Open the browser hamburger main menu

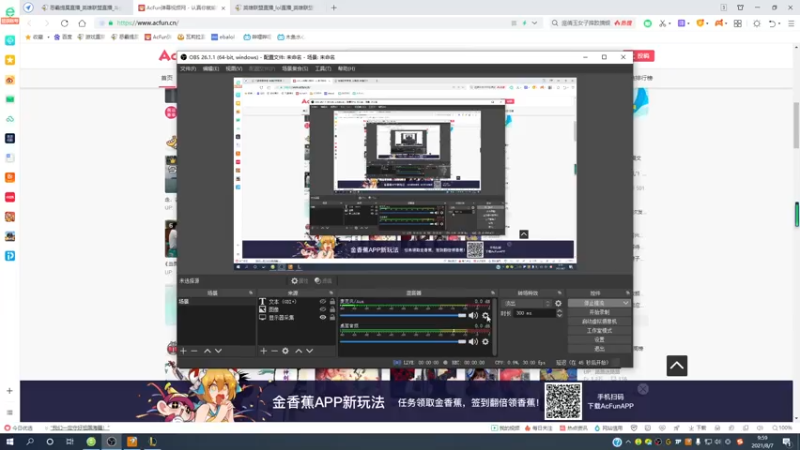pos(791,23)
